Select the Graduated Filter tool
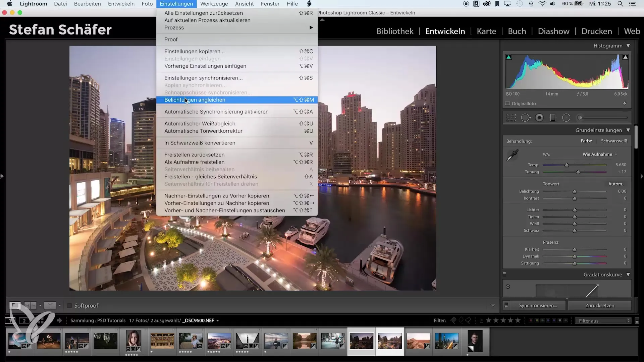 point(553,118)
